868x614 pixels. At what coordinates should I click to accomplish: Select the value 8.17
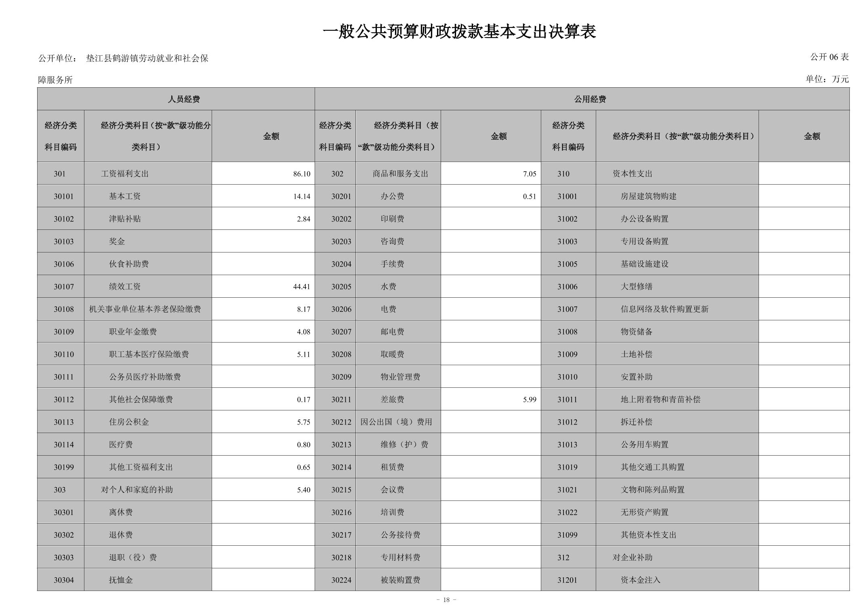point(303,309)
